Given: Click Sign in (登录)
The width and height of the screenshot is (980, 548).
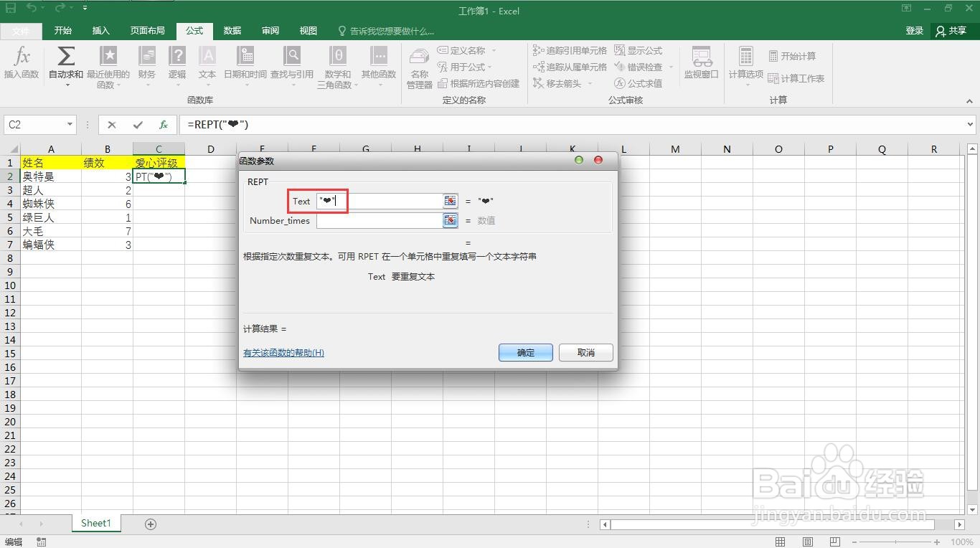Looking at the screenshot, I should click(914, 31).
